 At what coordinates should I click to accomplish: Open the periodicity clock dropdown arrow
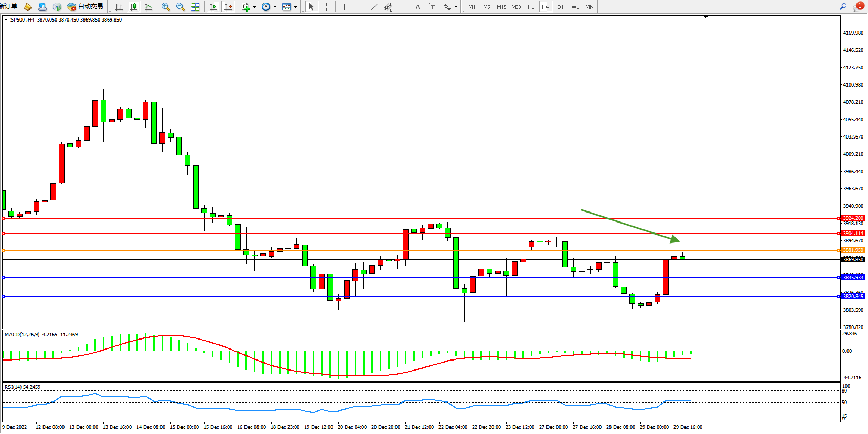point(275,7)
